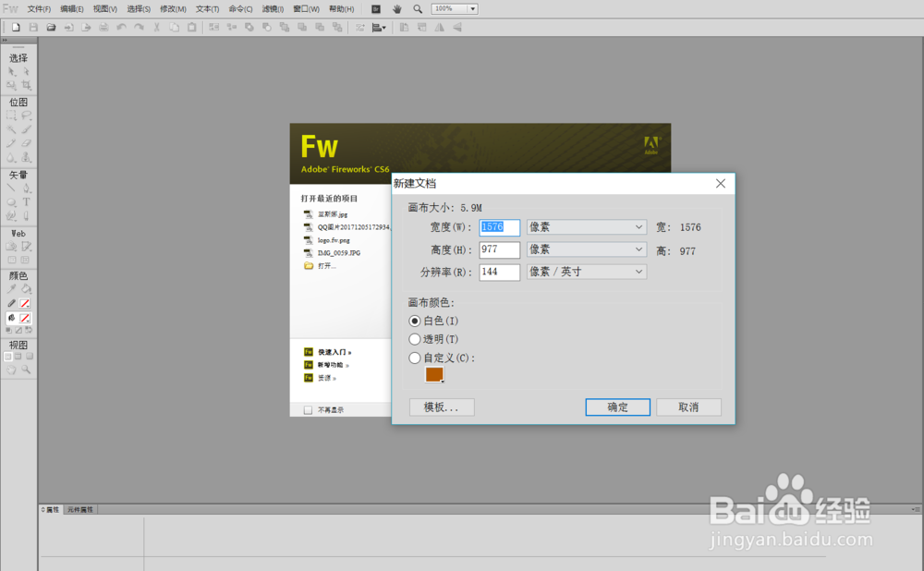Open recent file logo.fw.png
This screenshot has height=571, width=924.
tap(334, 240)
